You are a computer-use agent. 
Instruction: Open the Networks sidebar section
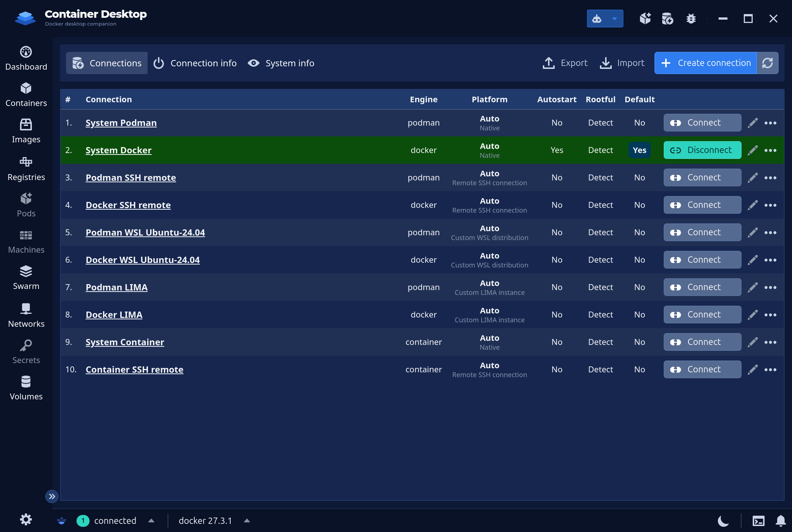tap(26, 315)
